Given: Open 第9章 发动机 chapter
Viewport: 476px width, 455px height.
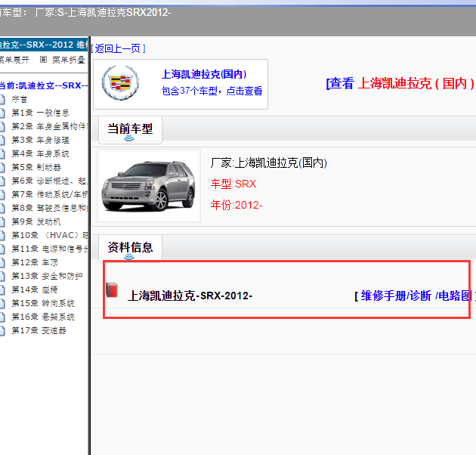Looking at the screenshot, I should [36, 221].
